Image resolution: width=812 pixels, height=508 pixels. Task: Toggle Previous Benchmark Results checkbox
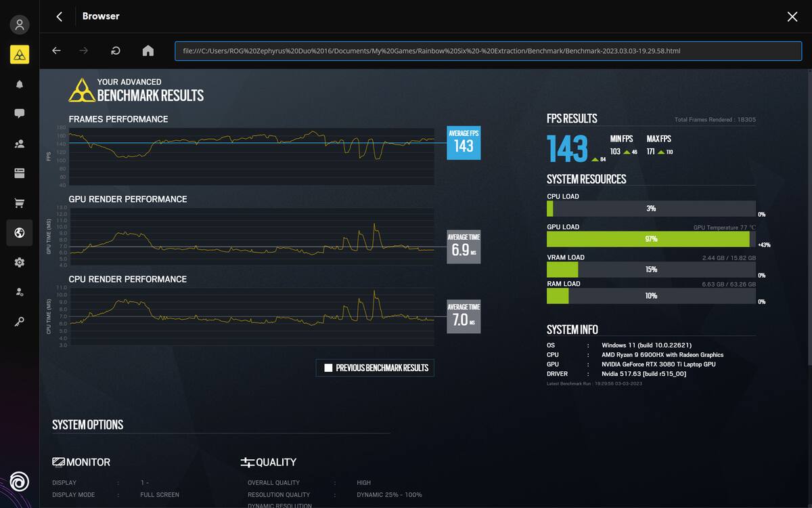[328, 368]
